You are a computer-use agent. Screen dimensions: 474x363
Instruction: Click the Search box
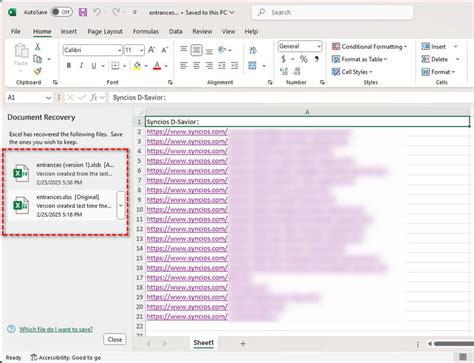332,12
